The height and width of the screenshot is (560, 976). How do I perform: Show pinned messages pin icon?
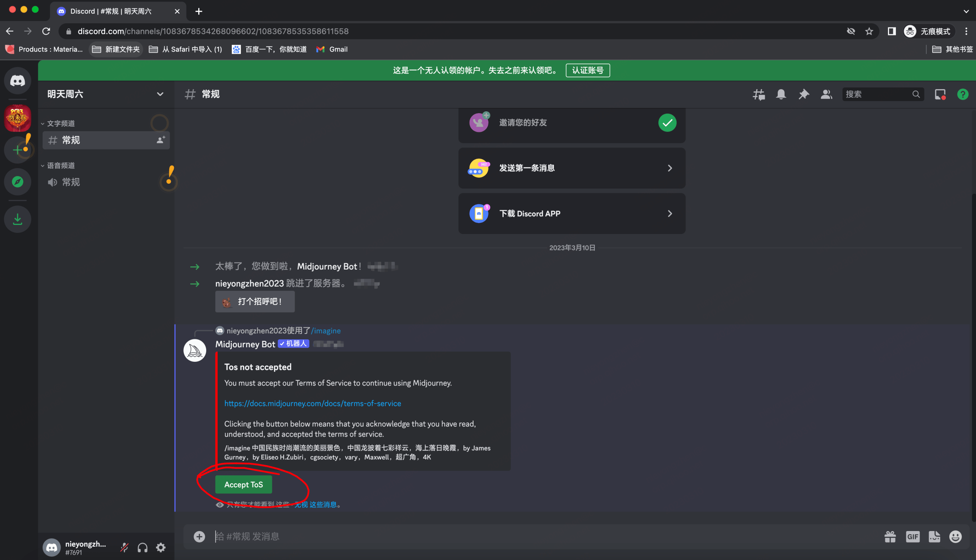[x=804, y=94]
